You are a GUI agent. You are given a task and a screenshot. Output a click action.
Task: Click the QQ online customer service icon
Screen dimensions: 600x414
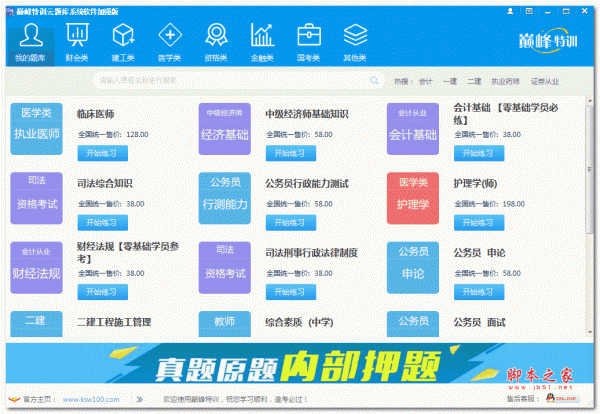[561, 398]
